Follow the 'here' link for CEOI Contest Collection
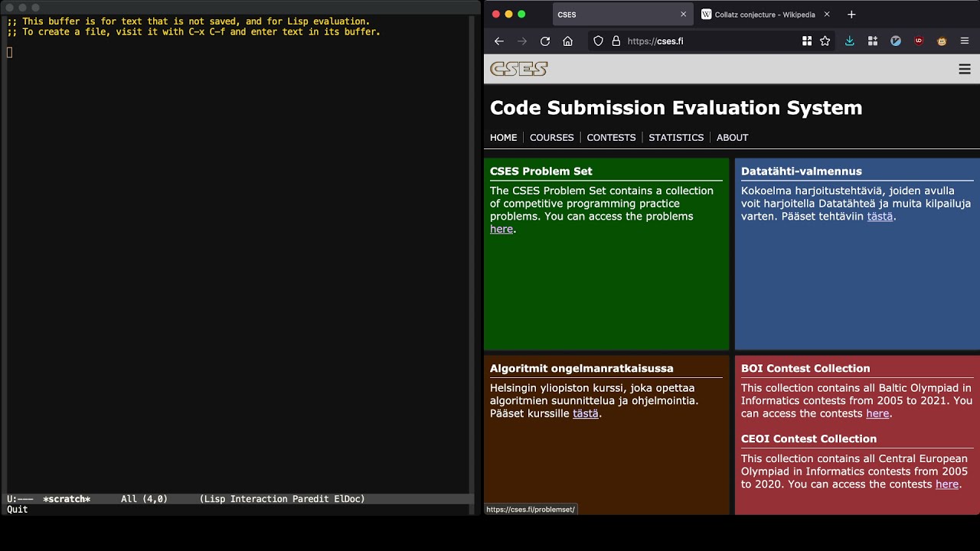The image size is (980, 551). 947,484
